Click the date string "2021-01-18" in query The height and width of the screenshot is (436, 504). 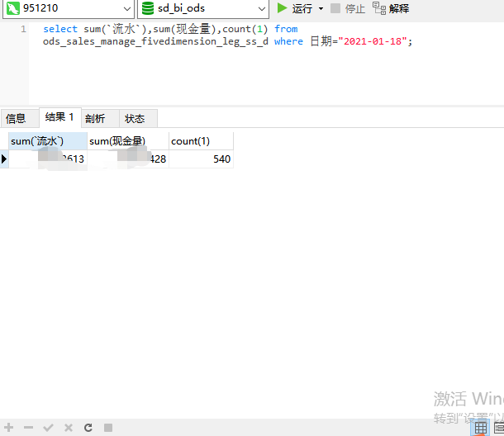click(373, 41)
